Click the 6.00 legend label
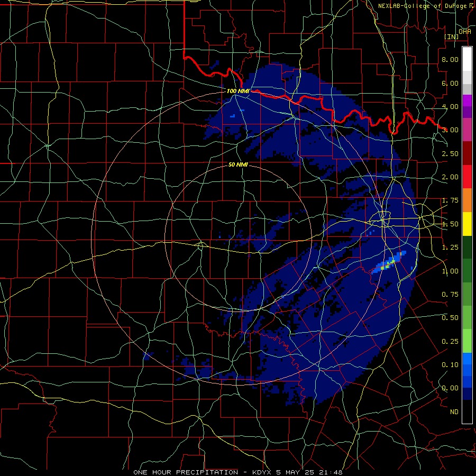Viewport: 476px width, 476px height. (450, 83)
